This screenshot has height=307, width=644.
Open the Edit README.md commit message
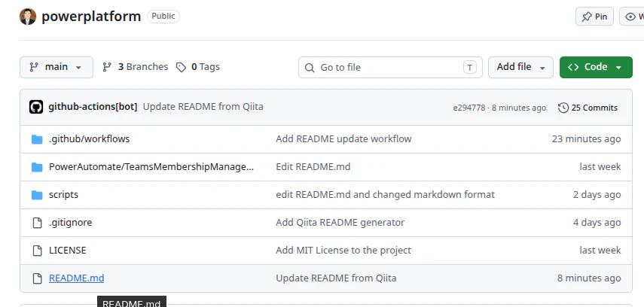point(313,166)
